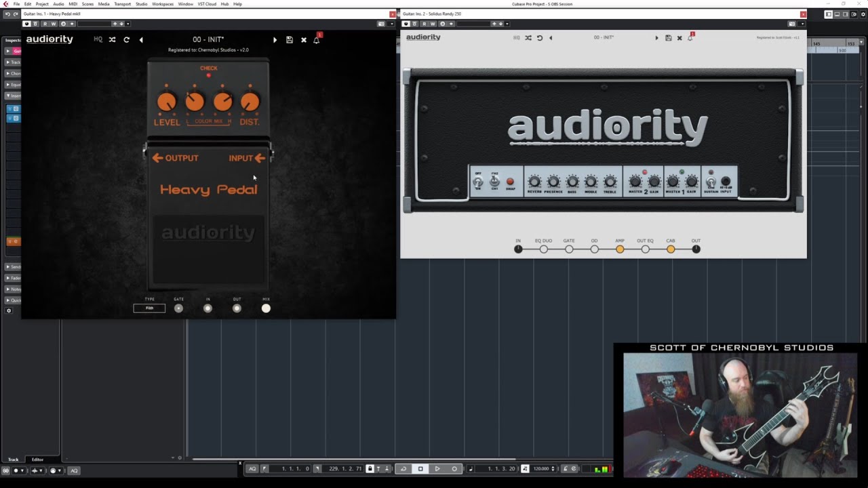Toggle HQ mode in Heavy Pedal
Screen dimensions: 868x488
click(98, 40)
